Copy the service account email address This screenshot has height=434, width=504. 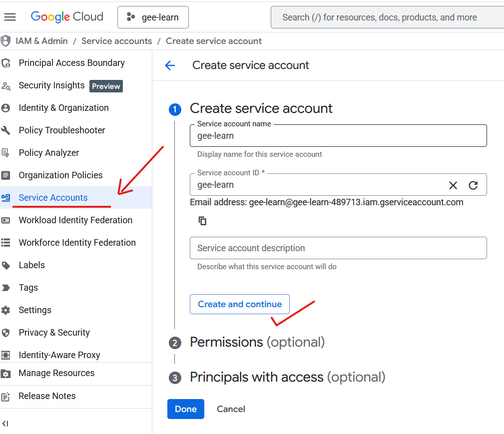pos(202,220)
